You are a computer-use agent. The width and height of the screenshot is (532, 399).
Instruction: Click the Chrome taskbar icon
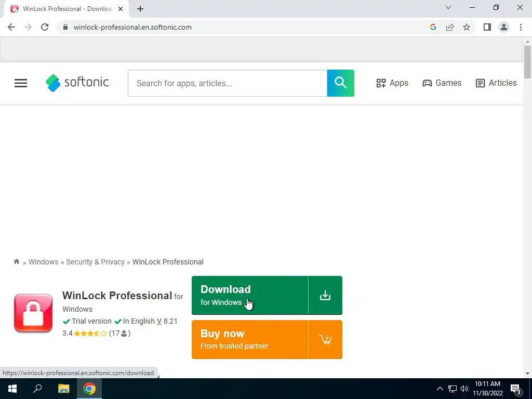pyautogui.click(x=89, y=389)
